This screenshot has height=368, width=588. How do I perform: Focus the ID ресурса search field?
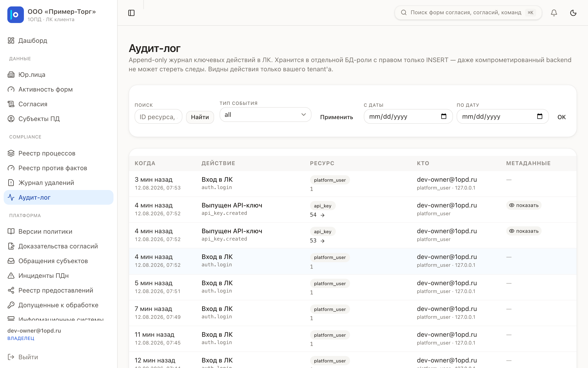tap(158, 117)
